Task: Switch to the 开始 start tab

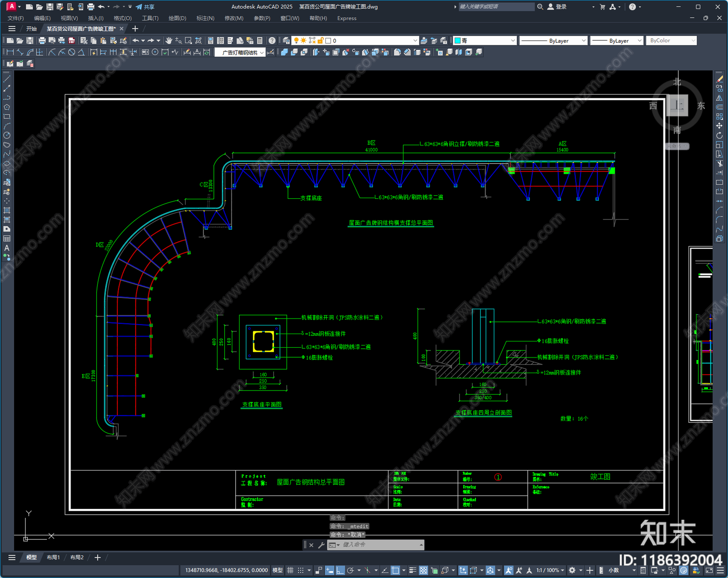Action: pyautogui.click(x=31, y=29)
